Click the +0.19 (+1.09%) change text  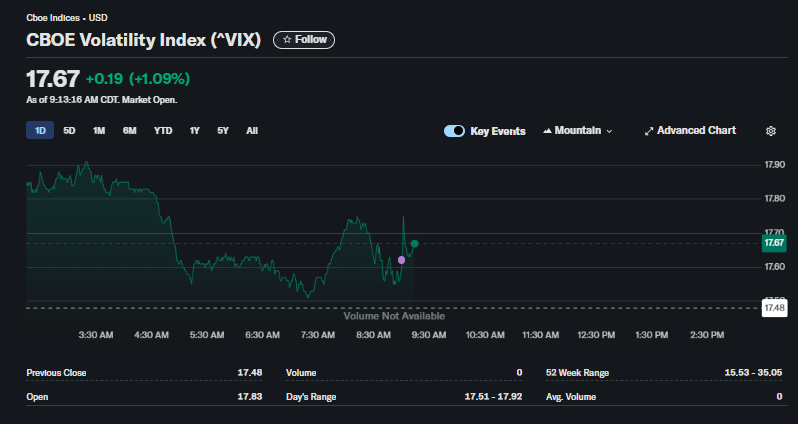tap(138, 79)
